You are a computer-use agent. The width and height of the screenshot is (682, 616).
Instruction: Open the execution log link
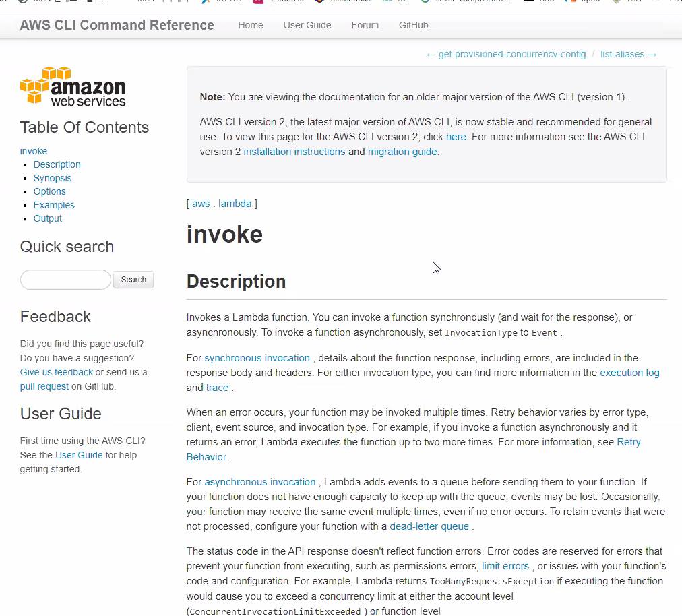629,373
